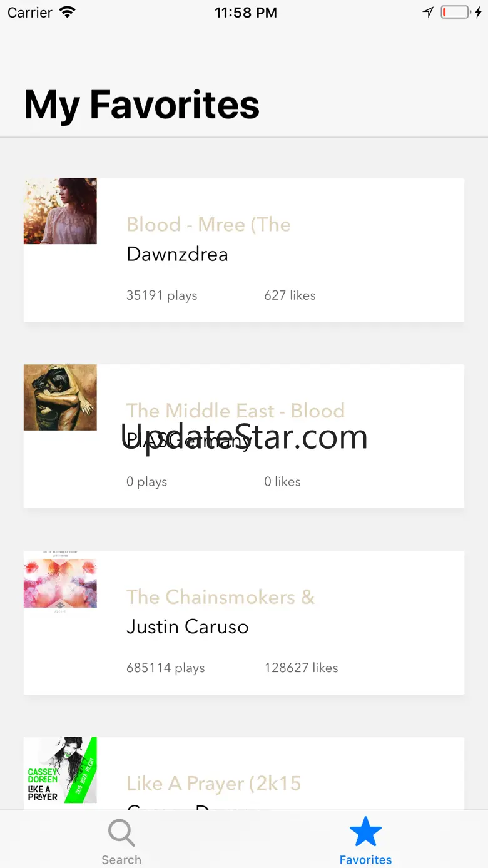Tap the 11:58 PM clock
The width and height of the screenshot is (488, 868).
click(245, 13)
